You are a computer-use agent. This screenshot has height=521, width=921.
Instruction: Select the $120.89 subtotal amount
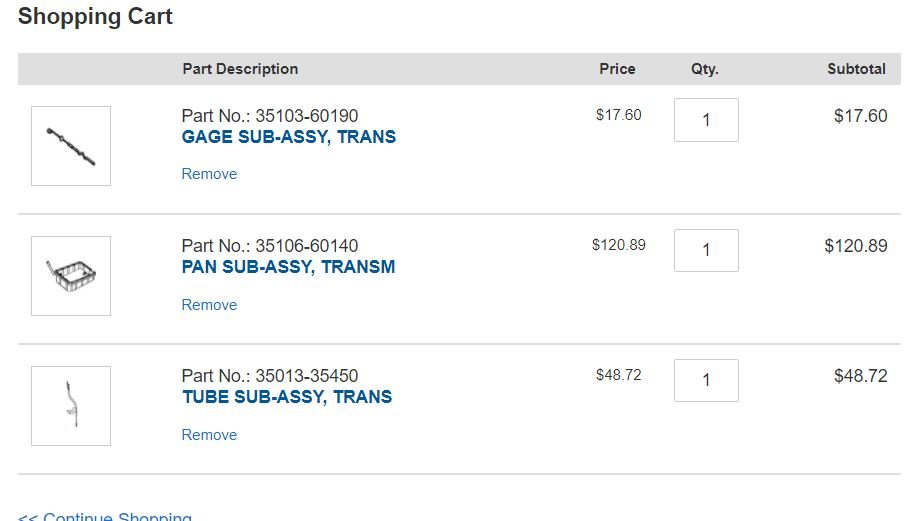(x=856, y=246)
